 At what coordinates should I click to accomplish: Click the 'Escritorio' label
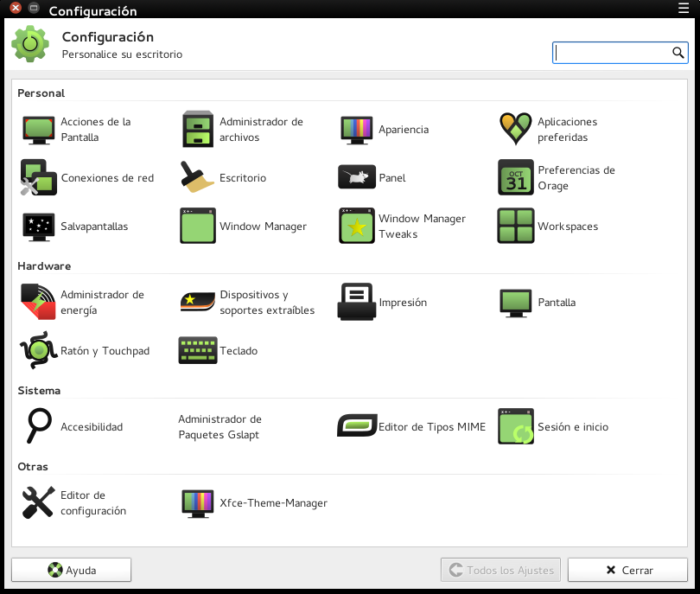click(x=243, y=178)
